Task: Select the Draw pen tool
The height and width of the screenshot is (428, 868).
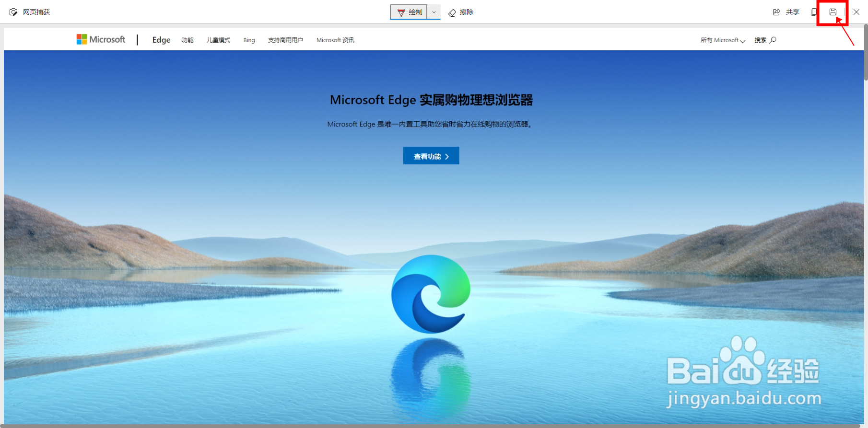Action: (409, 12)
